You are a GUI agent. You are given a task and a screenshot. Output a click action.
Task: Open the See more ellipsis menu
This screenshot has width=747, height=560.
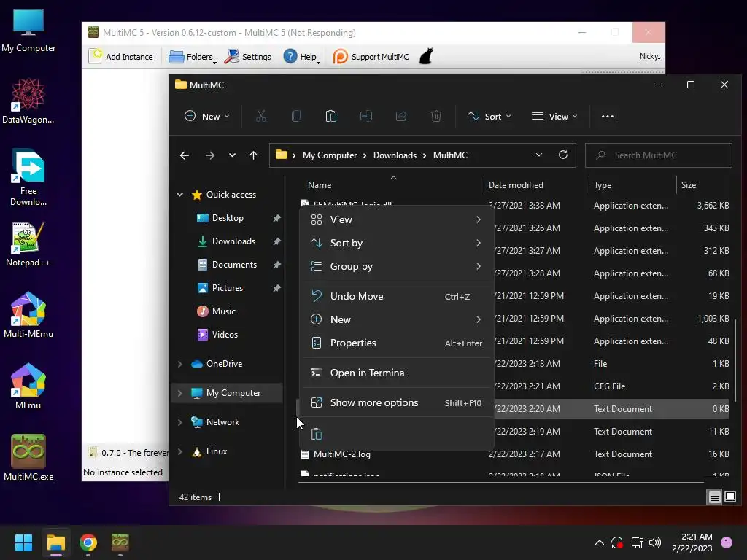tap(608, 116)
